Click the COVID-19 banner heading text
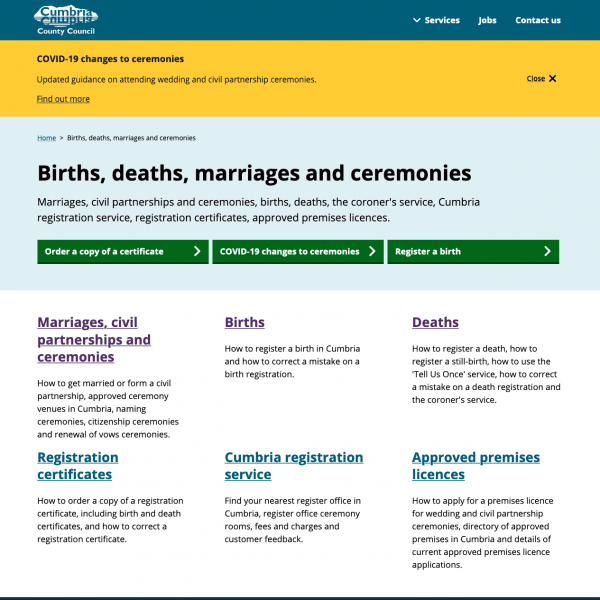Screen dimensions: 600x600 click(110, 59)
